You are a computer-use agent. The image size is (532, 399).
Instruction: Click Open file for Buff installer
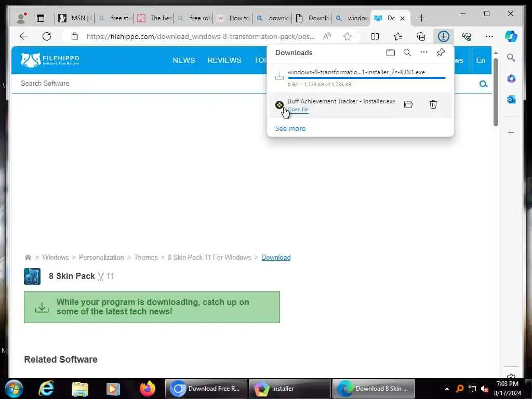tap(298, 110)
